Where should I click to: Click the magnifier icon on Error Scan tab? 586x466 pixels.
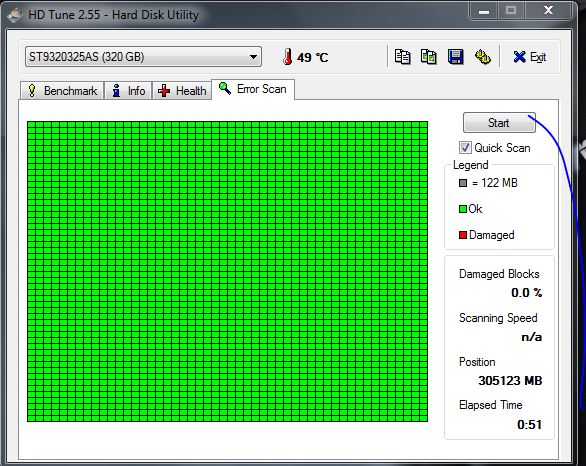tap(225, 89)
